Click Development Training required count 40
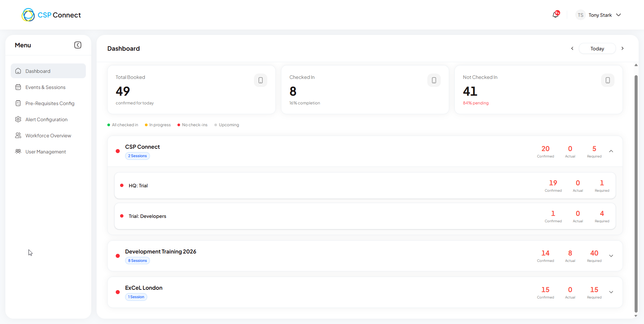Viewport: 644px width, 324px height. (594, 253)
